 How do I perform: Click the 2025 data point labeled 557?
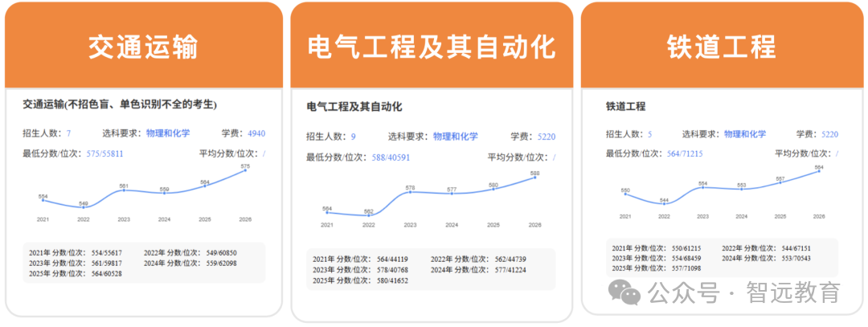780,182
